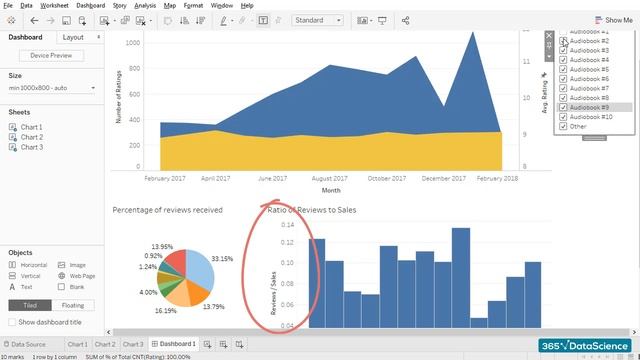Switch to the Chart 2 sheet tab

pyautogui.click(x=105, y=344)
